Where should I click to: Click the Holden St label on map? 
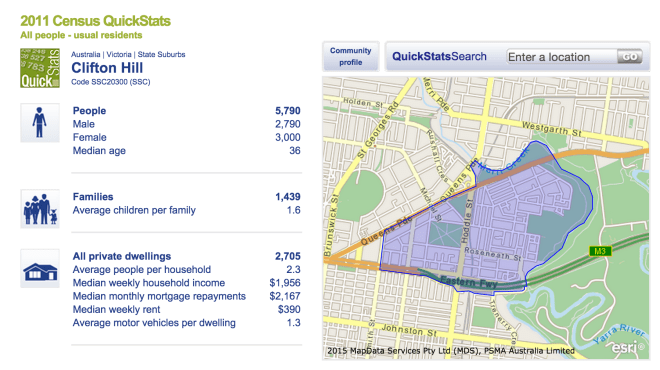pos(363,102)
